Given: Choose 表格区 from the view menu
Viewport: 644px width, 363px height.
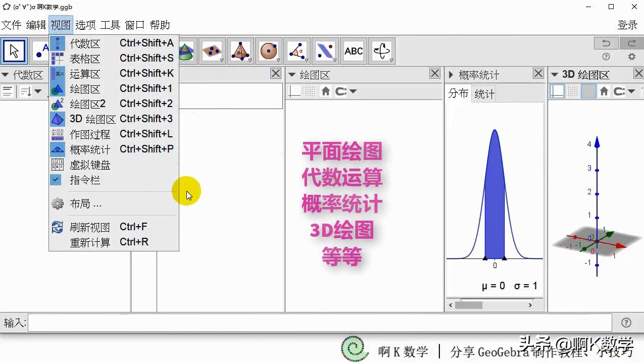Looking at the screenshot, I should [114, 59].
